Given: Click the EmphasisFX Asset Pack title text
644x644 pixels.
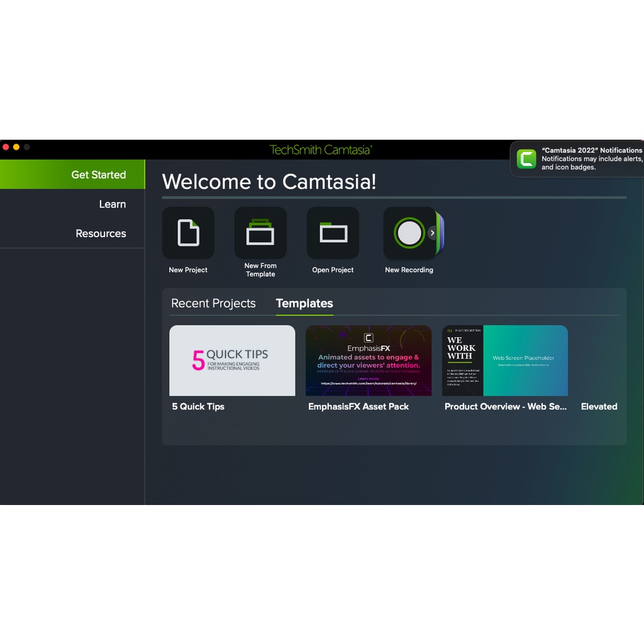Looking at the screenshot, I should [358, 406].
